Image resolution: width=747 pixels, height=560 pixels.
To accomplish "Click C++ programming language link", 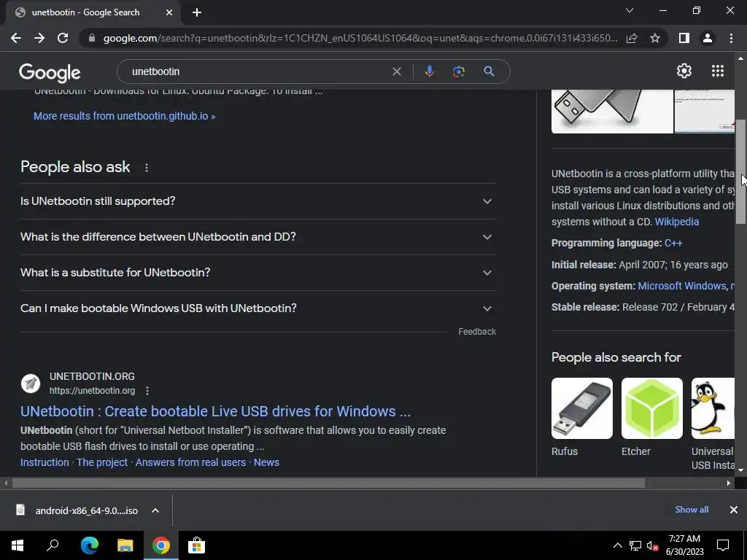I will pyautogui.click(x=673, y=244).
